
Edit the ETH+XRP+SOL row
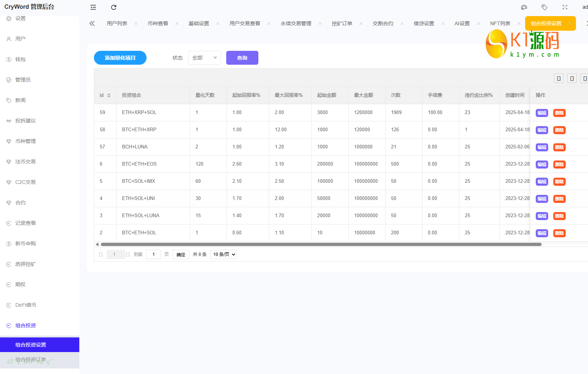(542, 113)
